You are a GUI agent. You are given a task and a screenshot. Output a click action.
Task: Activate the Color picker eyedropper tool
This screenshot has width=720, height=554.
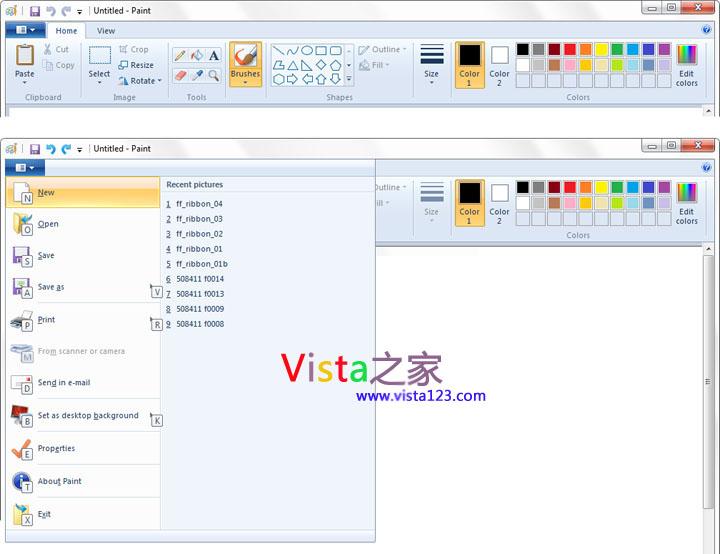197,75
